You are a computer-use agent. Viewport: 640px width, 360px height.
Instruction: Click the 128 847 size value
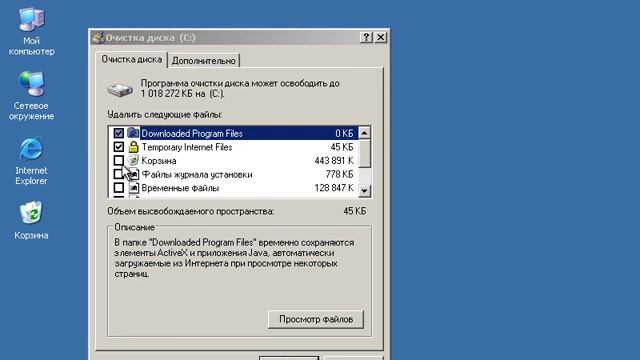tap(334, 188)
